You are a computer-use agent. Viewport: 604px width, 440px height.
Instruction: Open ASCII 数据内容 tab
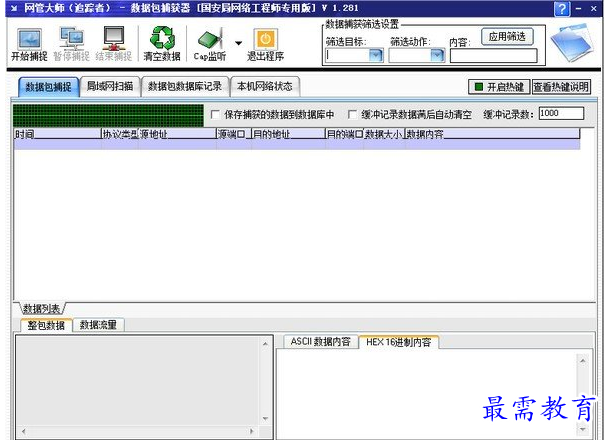(x=320, y=342)
